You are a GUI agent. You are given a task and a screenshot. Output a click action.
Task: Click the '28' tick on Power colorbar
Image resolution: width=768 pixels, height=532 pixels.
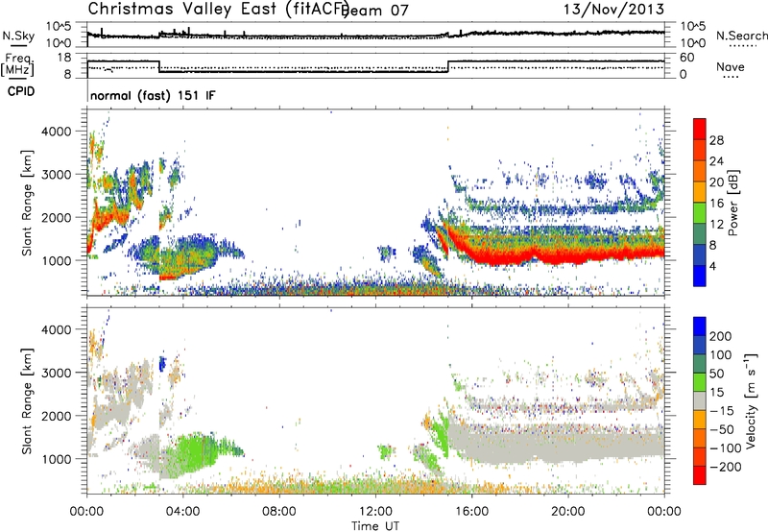click(x=716, y=140)
